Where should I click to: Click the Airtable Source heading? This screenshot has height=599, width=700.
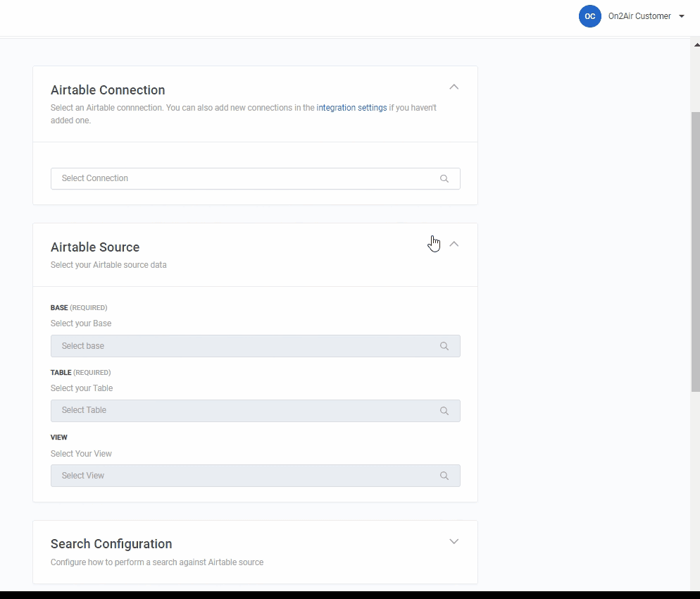point(95,247)
